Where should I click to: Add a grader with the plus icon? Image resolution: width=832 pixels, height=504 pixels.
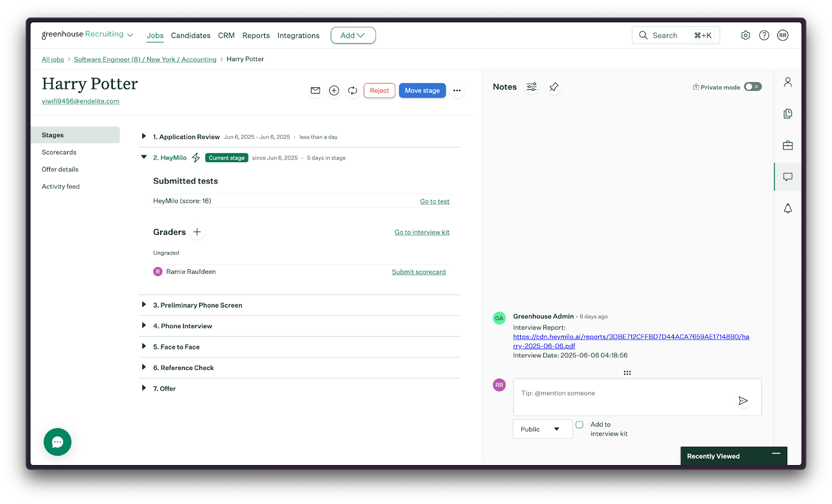tap(197, 232)
